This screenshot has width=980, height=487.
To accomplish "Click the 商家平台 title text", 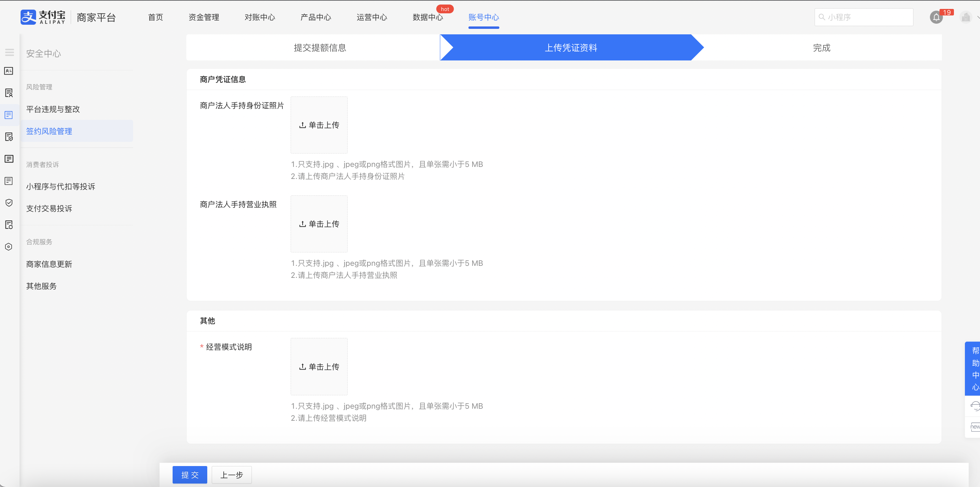I will 96,18.
